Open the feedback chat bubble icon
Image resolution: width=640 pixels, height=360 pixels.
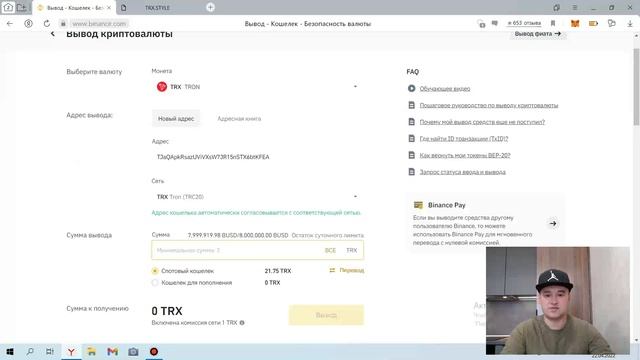(x=495, y=24)
